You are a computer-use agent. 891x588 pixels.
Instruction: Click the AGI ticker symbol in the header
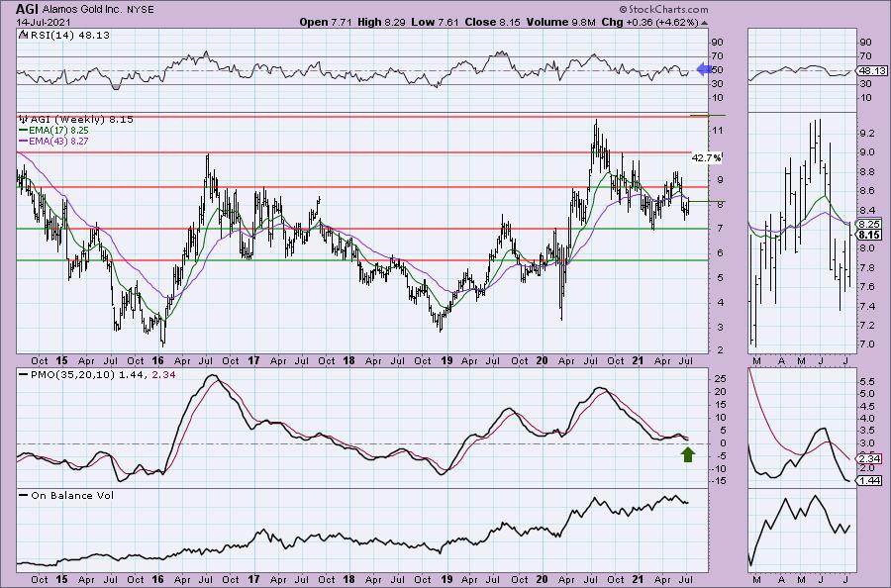28,9
